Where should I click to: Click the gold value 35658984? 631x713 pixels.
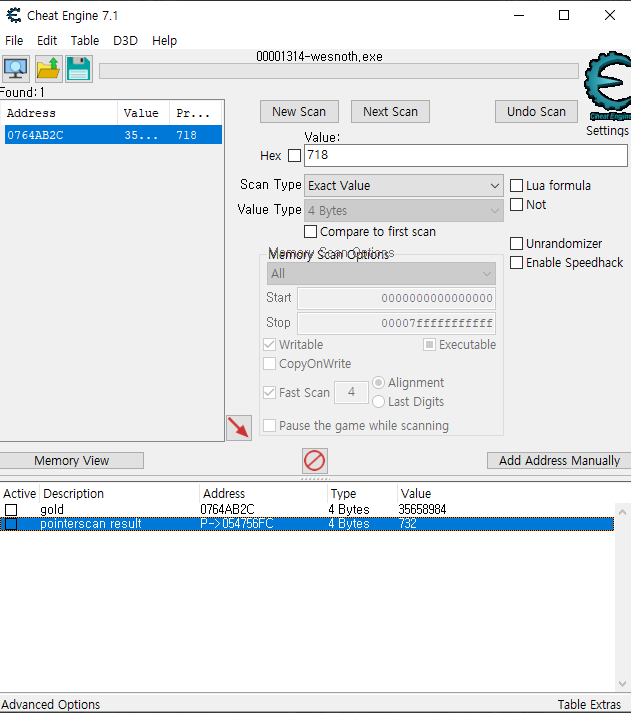422,510
